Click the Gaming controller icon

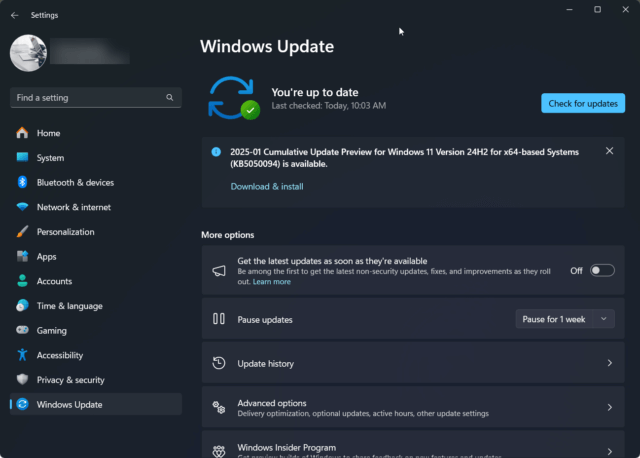[x=22, y=330]
